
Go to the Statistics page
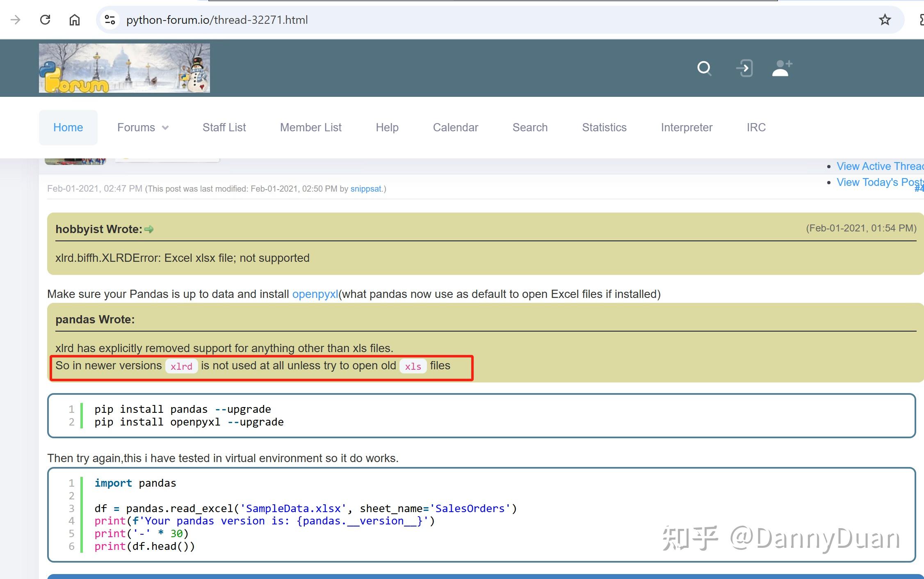click(604, 128)
